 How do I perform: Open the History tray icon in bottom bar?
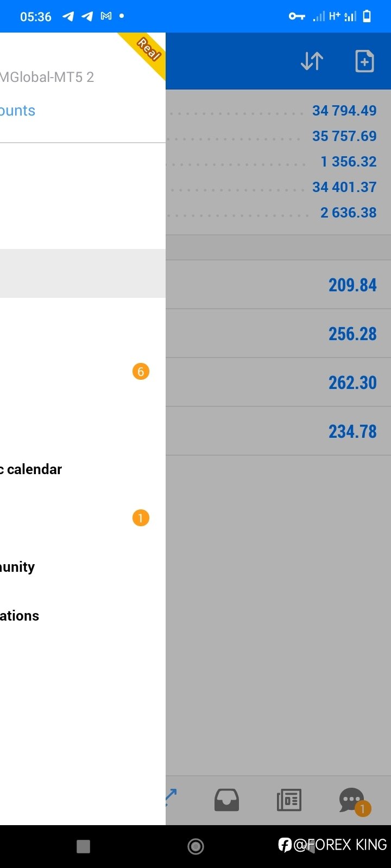point(226,800)
